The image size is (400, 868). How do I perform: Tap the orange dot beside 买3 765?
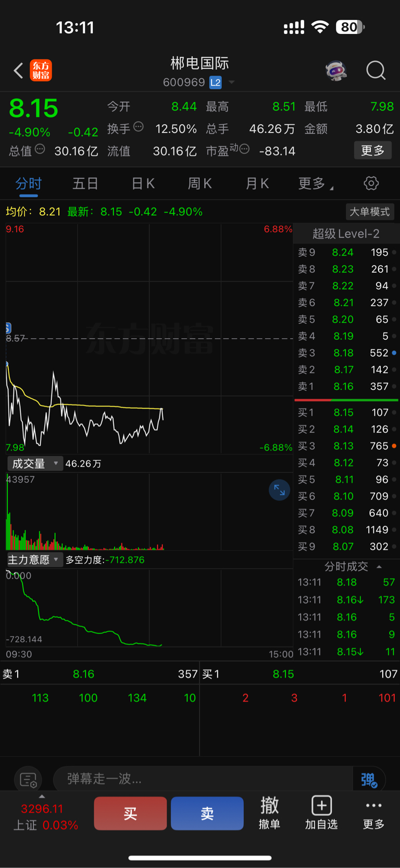(394, 446)
